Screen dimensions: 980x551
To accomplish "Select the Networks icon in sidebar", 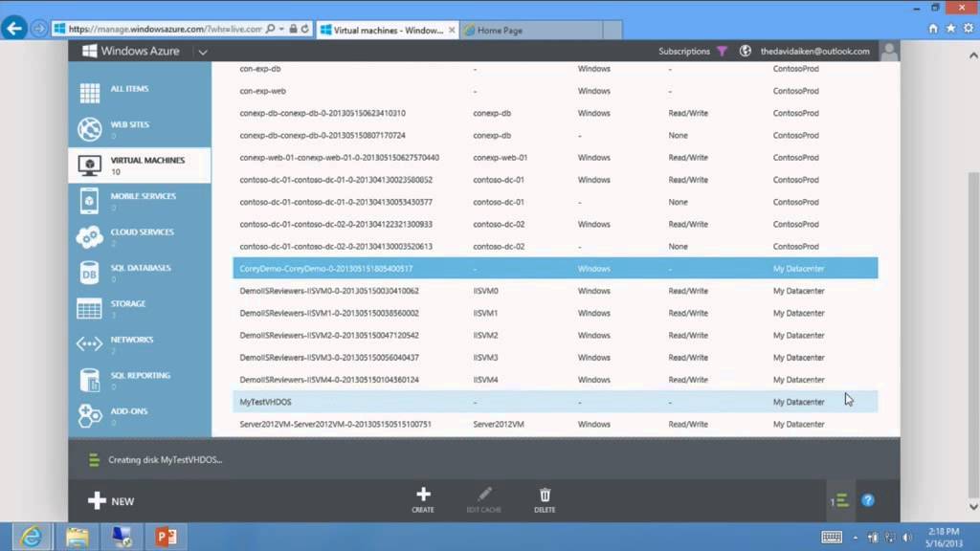I will (89, 344).
